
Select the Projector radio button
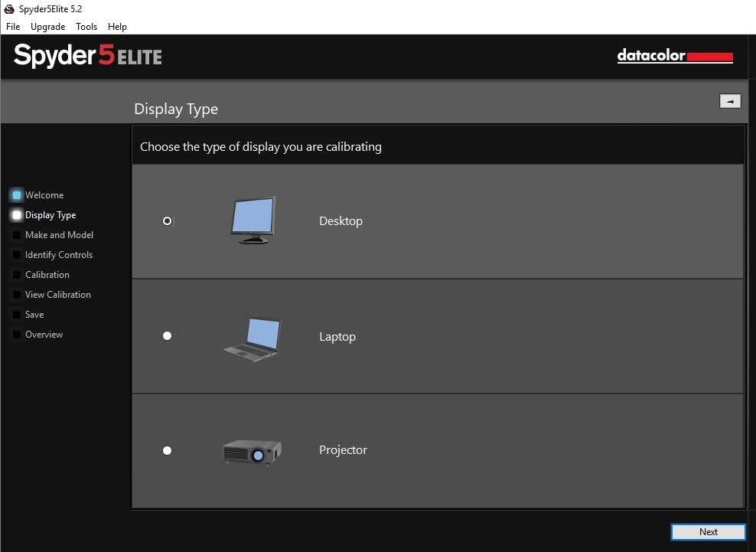click(x=167, y=451)
